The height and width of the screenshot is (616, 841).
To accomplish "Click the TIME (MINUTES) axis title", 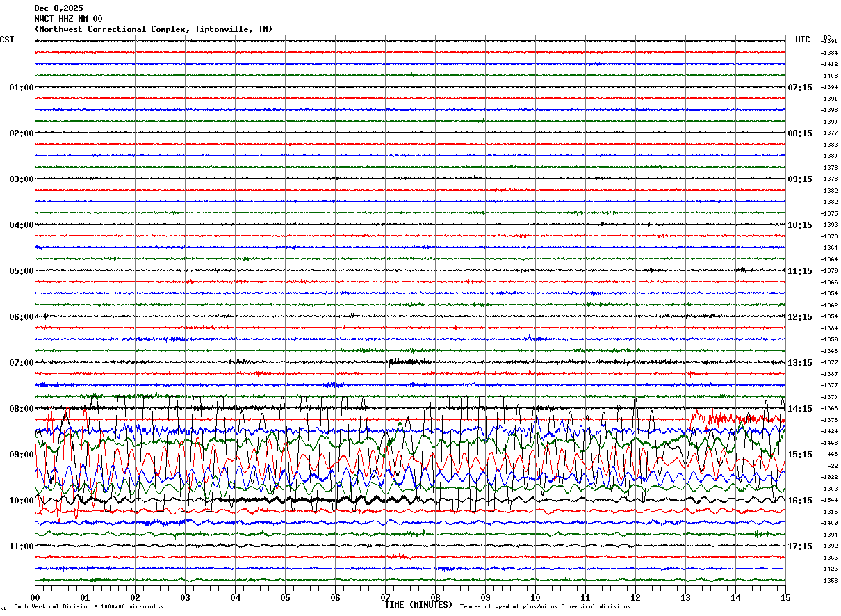I will coord(418,605).
